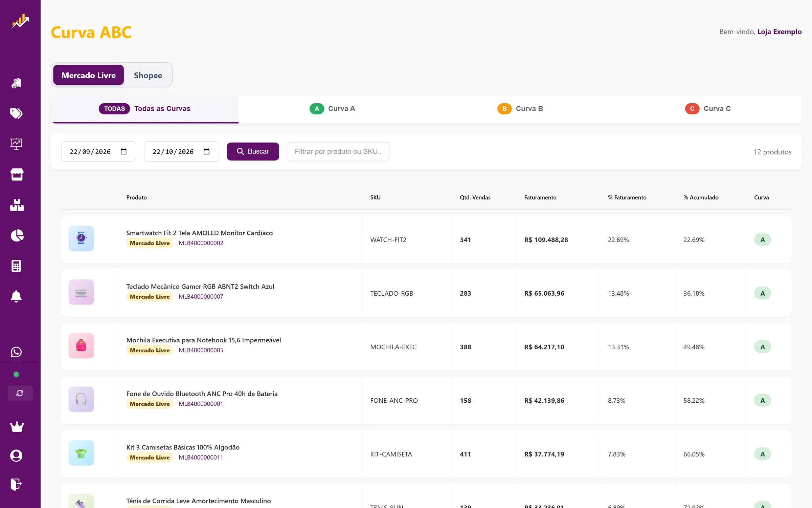Screen dimensions: 812x508
Task: Open the start date calendar picker
Action: coord(123,151)
